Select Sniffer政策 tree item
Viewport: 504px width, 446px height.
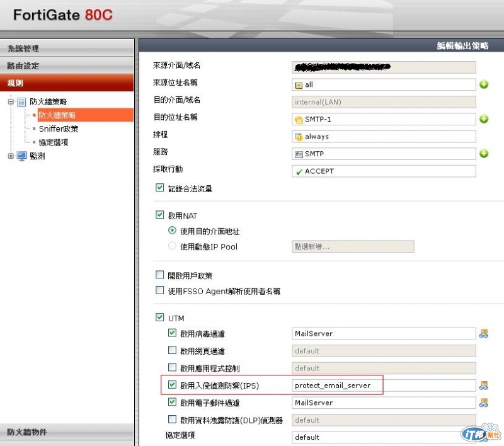pyautogui.click(x=59, y=129)
